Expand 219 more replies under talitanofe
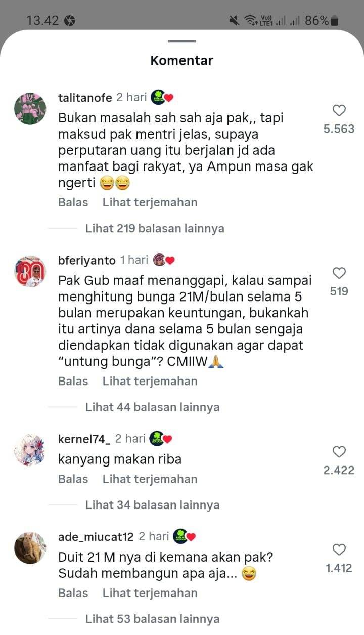 [x=155, y=228]
